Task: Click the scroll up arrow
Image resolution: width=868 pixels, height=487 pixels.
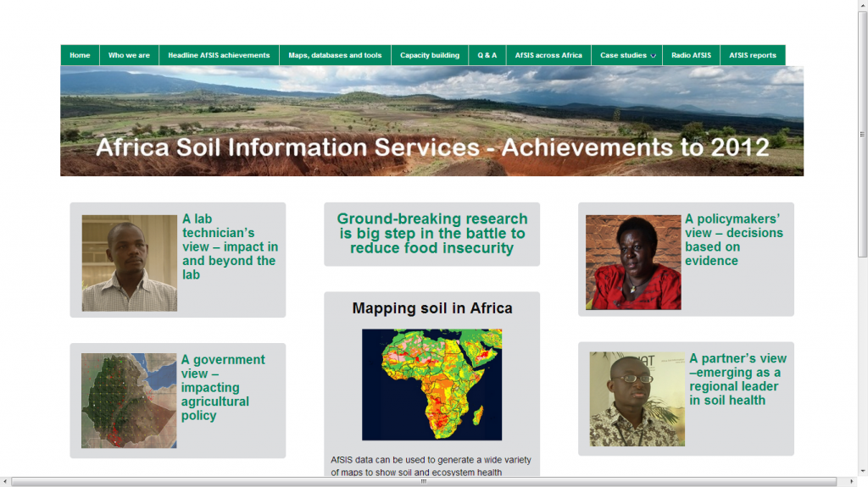Action: coord(862,4)
